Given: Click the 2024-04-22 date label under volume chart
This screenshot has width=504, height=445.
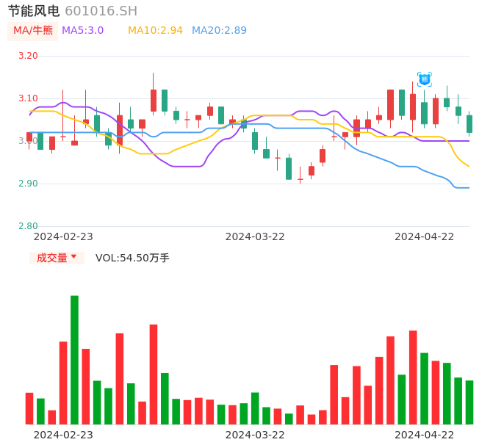Looking at the screenshot, I should click(x=425, y=434).
